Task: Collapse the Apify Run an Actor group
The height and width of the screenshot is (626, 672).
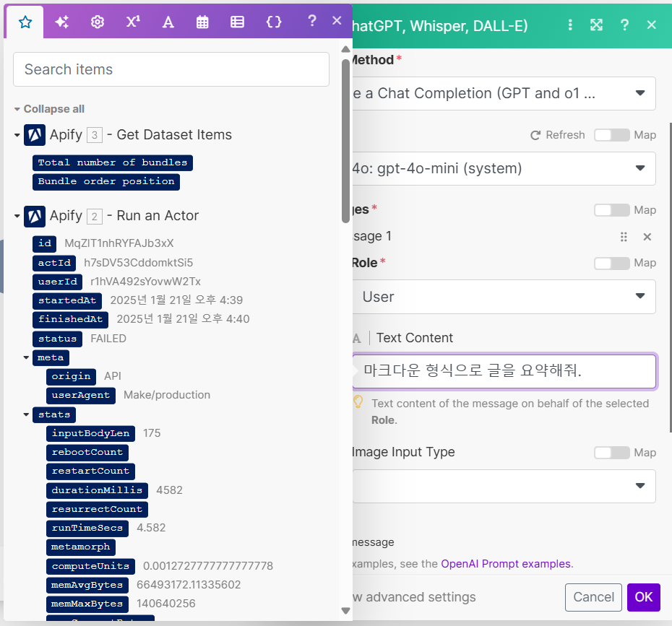Action: click(x=17, y=216)
